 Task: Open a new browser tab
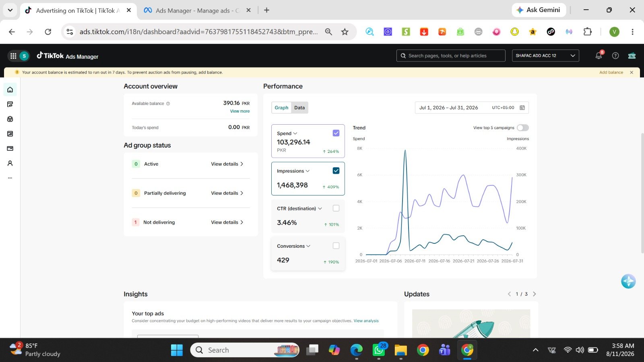(266, 10)
